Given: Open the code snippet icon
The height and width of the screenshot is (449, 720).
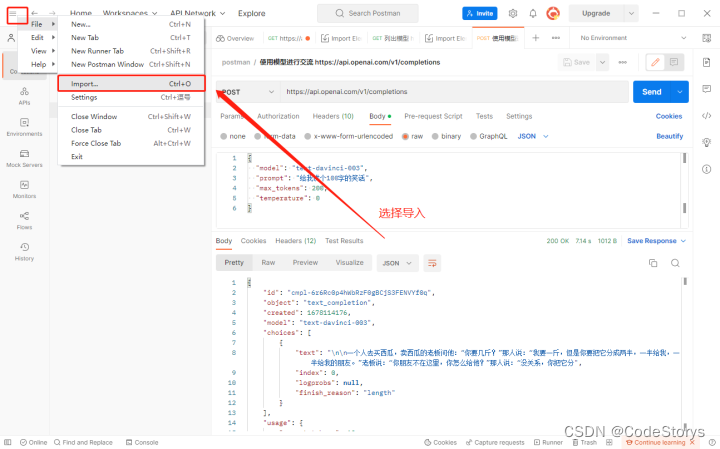Looking at the screenshot, I should coord(706,116).
